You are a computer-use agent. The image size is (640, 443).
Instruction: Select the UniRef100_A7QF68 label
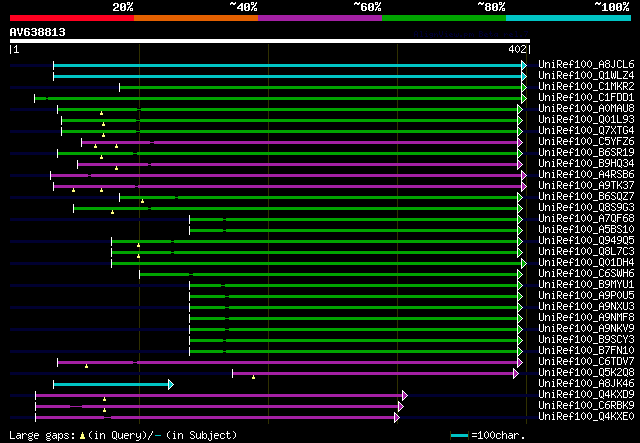[586, 219]
